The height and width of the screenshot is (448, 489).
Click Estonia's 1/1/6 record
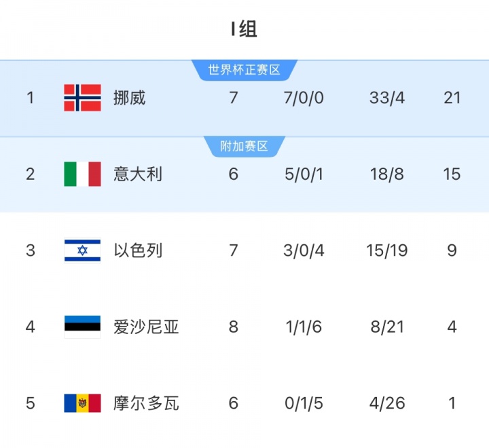point(304,326)
